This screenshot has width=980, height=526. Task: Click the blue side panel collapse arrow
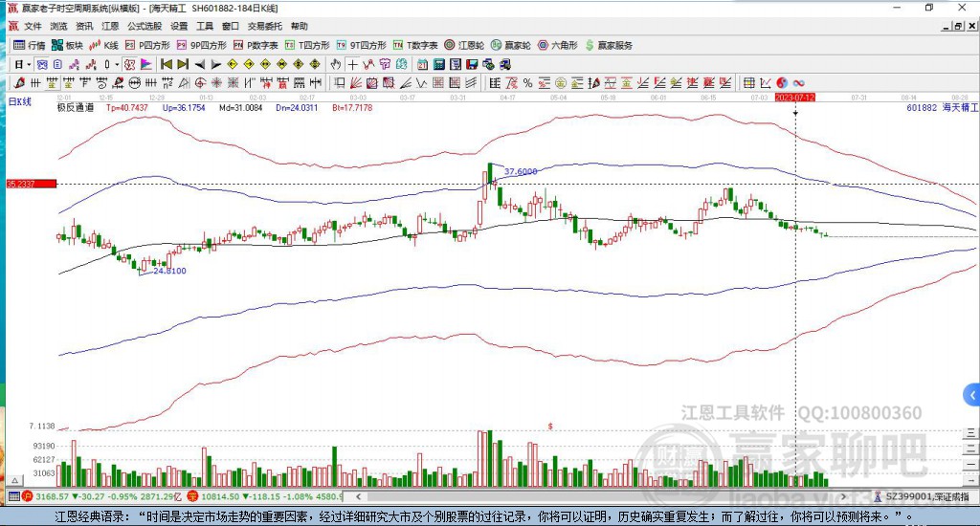point(971,395)
